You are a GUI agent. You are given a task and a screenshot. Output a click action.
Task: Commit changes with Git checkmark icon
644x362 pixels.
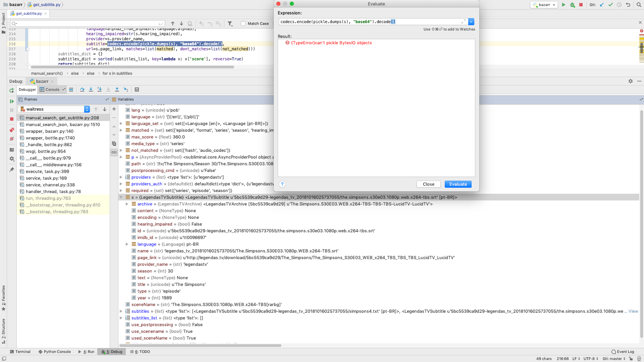610,5
